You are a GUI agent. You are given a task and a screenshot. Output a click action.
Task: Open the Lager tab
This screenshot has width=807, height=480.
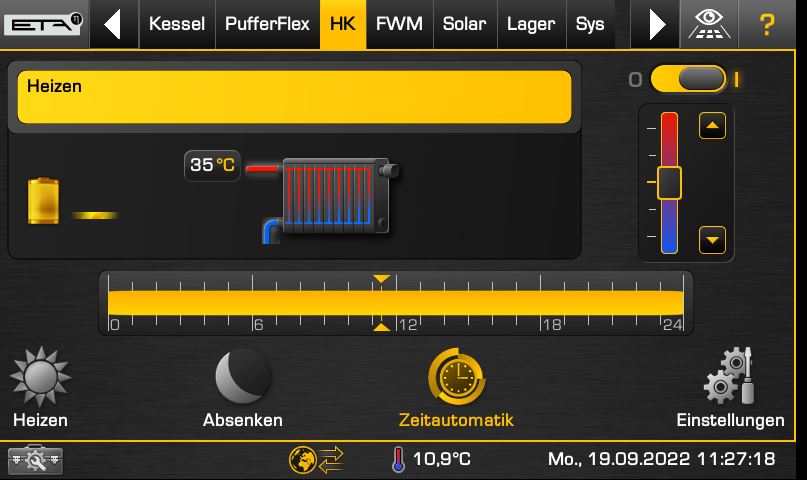coord(531,24)
